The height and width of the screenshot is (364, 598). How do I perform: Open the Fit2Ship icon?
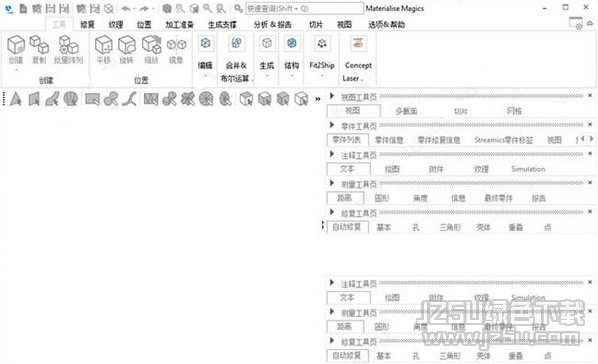(x=322, y=43)
